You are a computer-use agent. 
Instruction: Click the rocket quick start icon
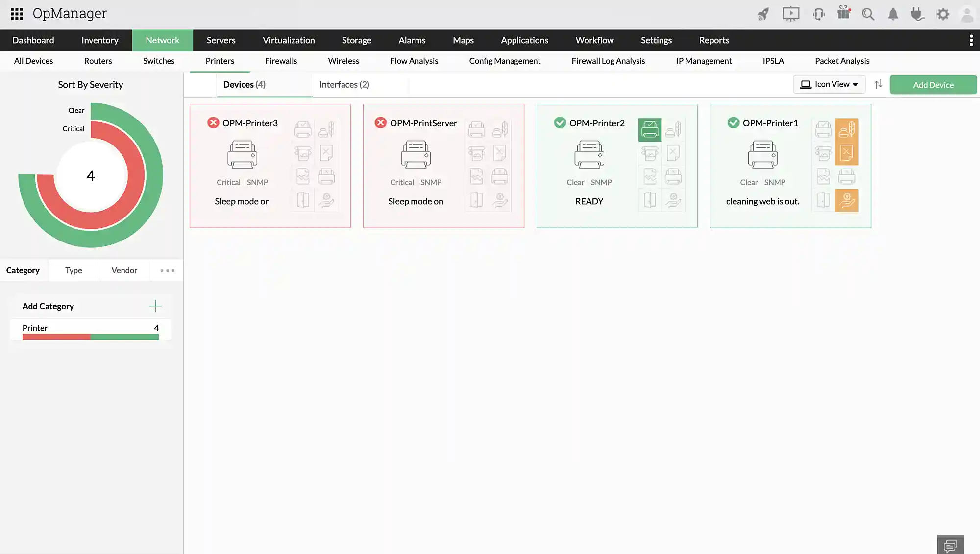pos(763,14)
